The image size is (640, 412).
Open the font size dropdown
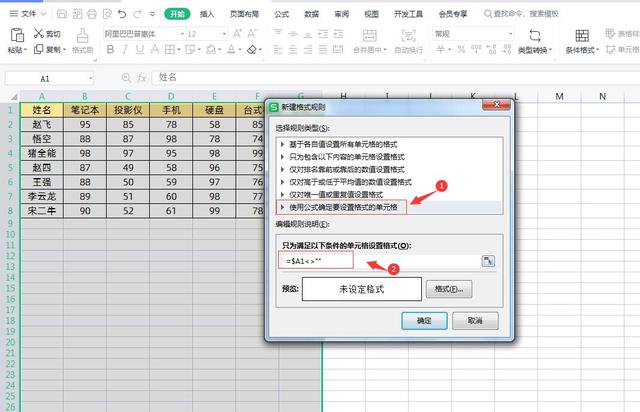point(224,34)
